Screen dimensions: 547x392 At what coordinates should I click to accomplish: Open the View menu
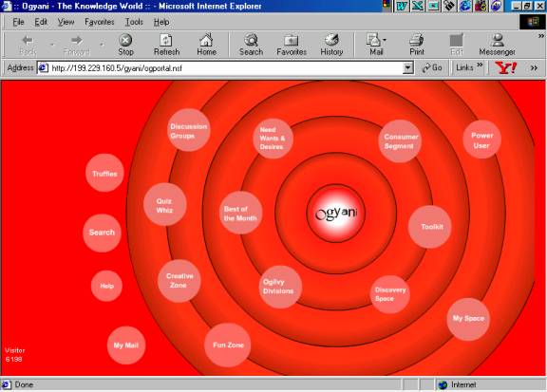coord(66,22)
